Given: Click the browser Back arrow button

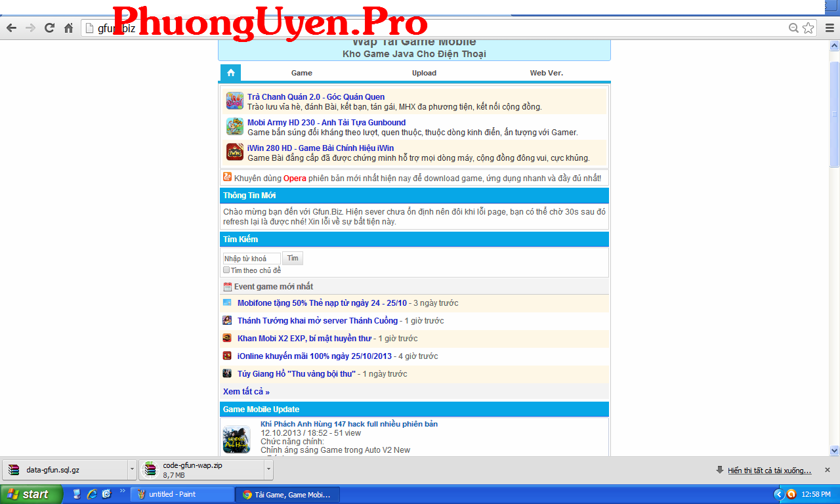Looking at the screenshot, I should pyautogui.click(x=11, y=28).
